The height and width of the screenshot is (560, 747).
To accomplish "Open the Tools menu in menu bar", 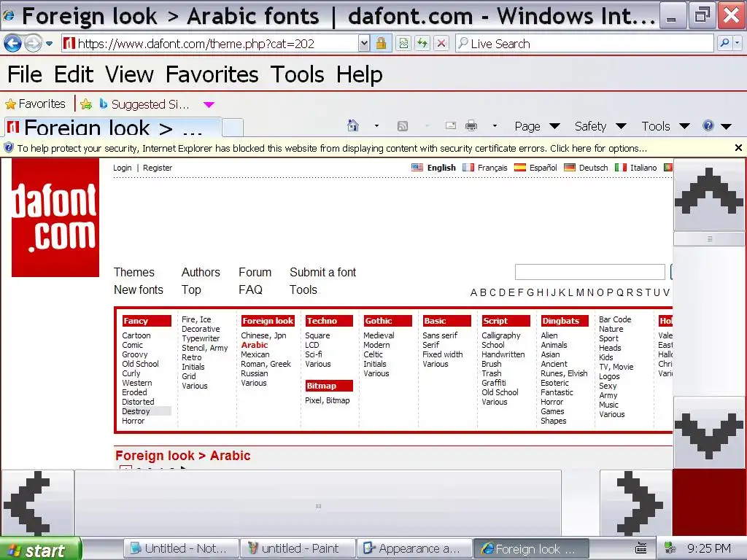I will (298, 75).
